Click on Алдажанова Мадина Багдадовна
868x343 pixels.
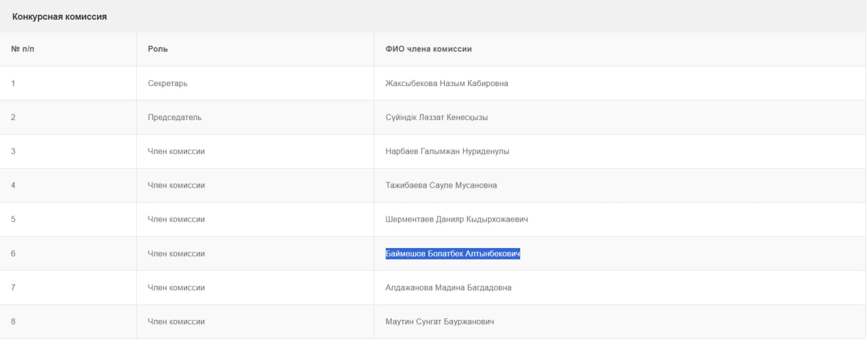tap(448, 287)
